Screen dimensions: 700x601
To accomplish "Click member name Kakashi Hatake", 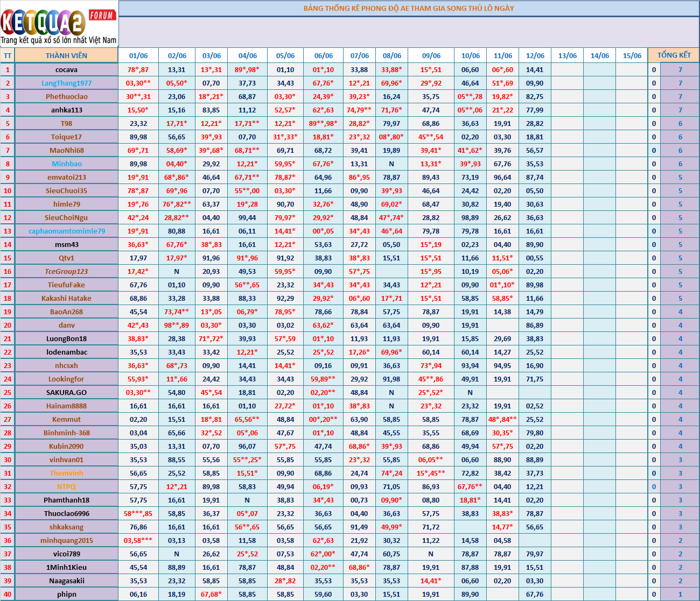I will pos(66,299).
